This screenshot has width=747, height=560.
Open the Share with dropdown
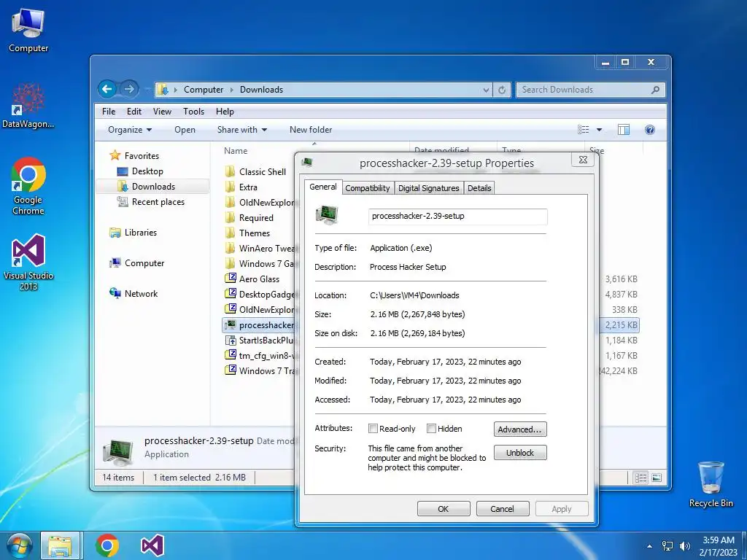242,130
